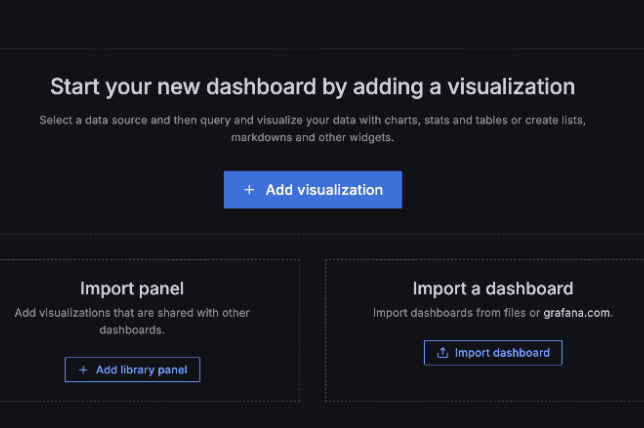
Task: Click the 'Import a dashboard' heading
Action: (493, 289)
